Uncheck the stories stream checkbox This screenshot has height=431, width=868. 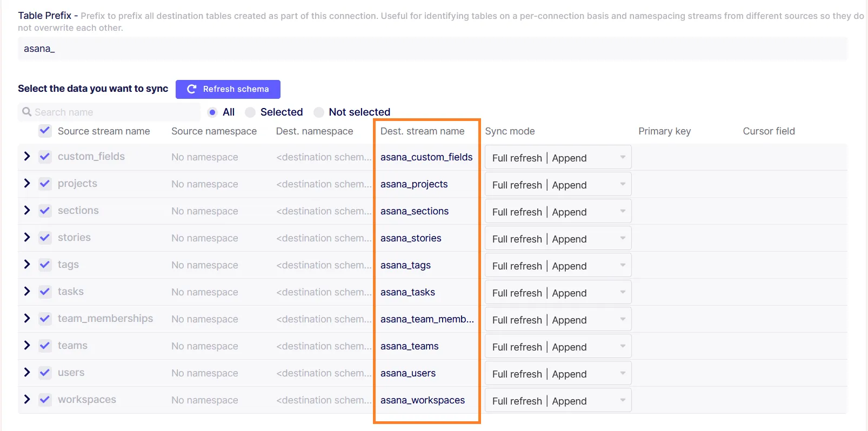(45, 238)
